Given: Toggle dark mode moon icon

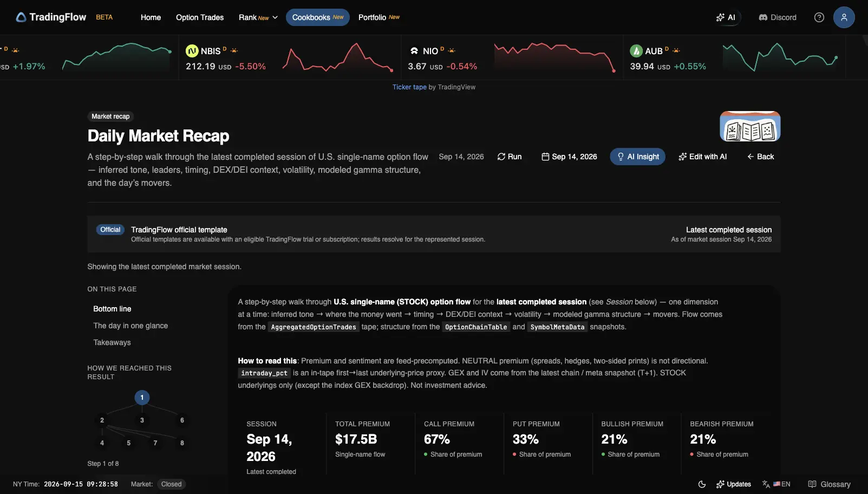Looking at the screenshot, I should pos(702,484).
